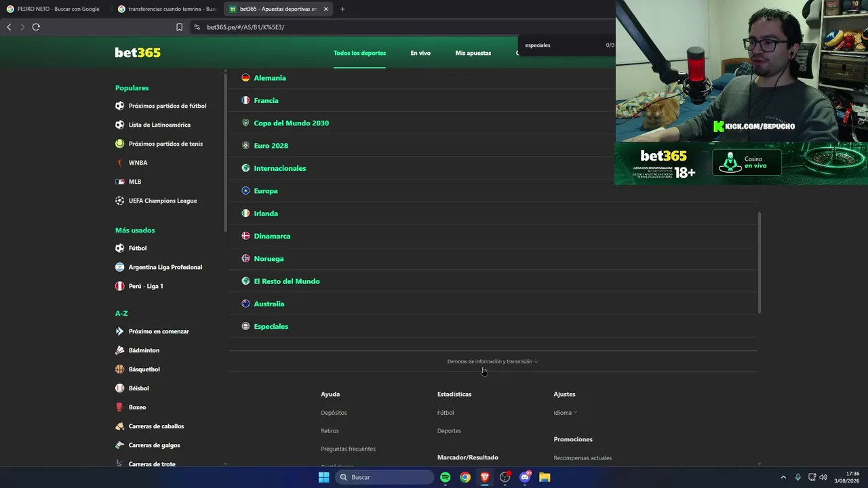Open the Windows Start menu
Viewport: 868px width, 488px height.
click(324, 477)
